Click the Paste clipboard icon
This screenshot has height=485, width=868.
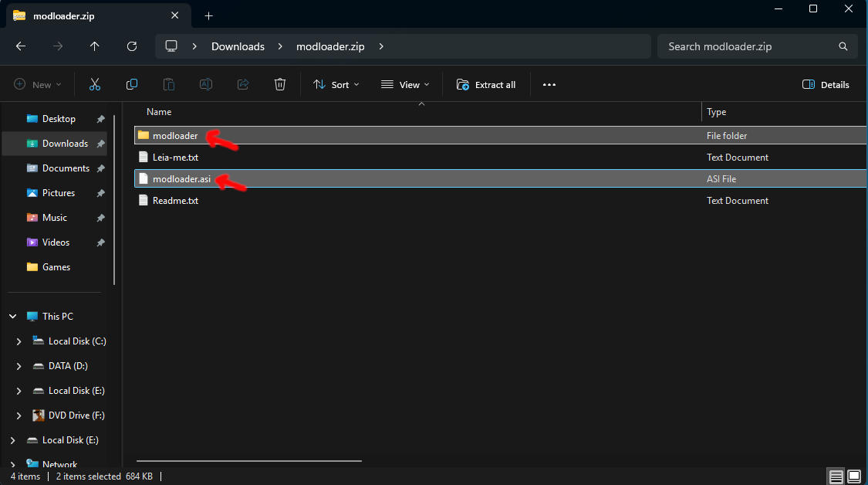pyautogui.click(x=169, y=84)
